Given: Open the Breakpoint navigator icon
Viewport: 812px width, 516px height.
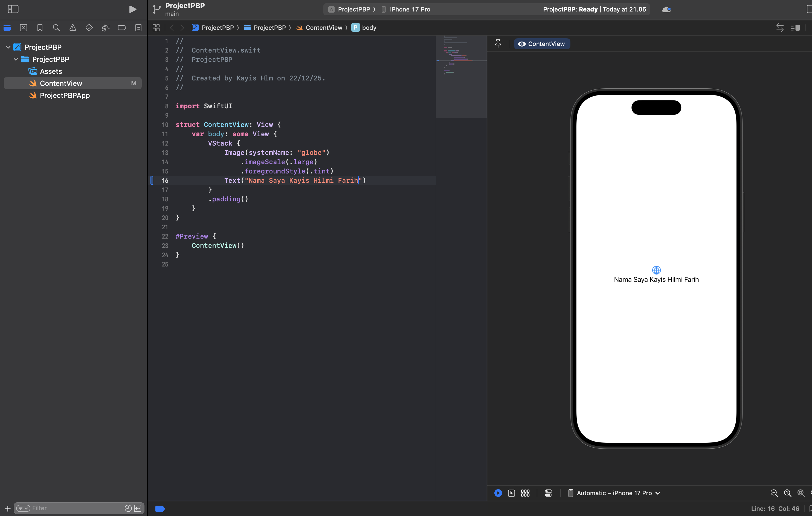Looking at the screenshot, I should [x=122, y=28].
